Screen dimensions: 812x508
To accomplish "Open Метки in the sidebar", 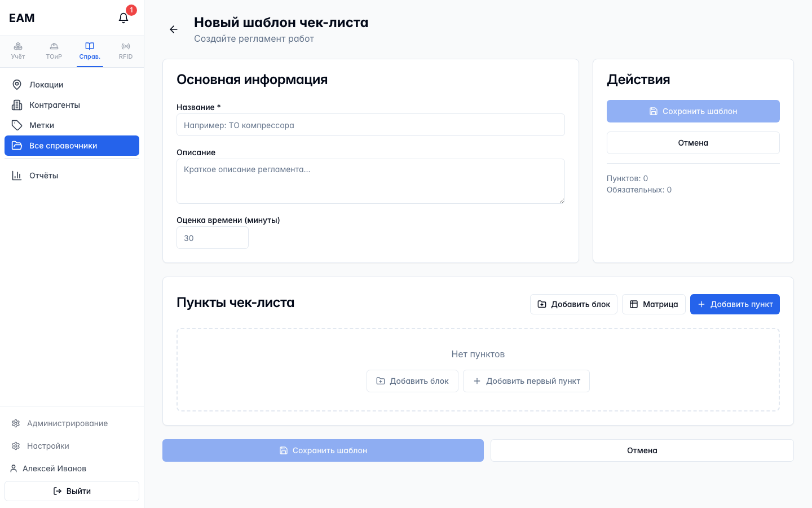I will [72, 125].
